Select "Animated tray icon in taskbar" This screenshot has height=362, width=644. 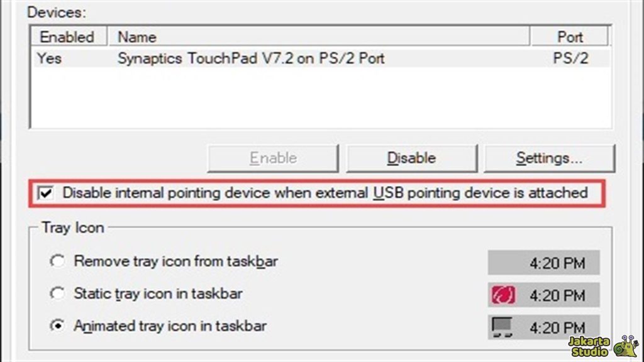[58, 326]
